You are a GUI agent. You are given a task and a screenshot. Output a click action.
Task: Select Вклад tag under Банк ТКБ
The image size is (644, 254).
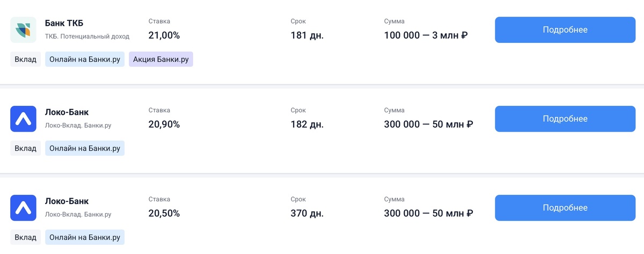(26, 59)
